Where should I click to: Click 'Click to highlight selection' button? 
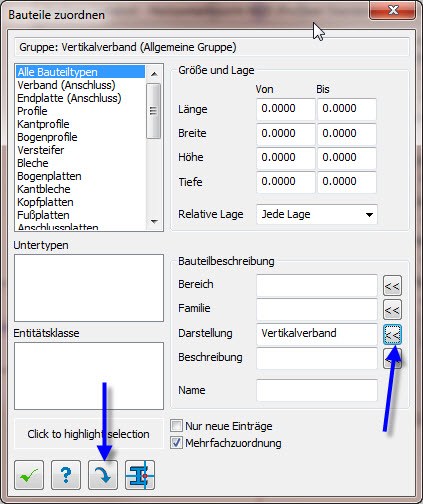tap(89, 434)
